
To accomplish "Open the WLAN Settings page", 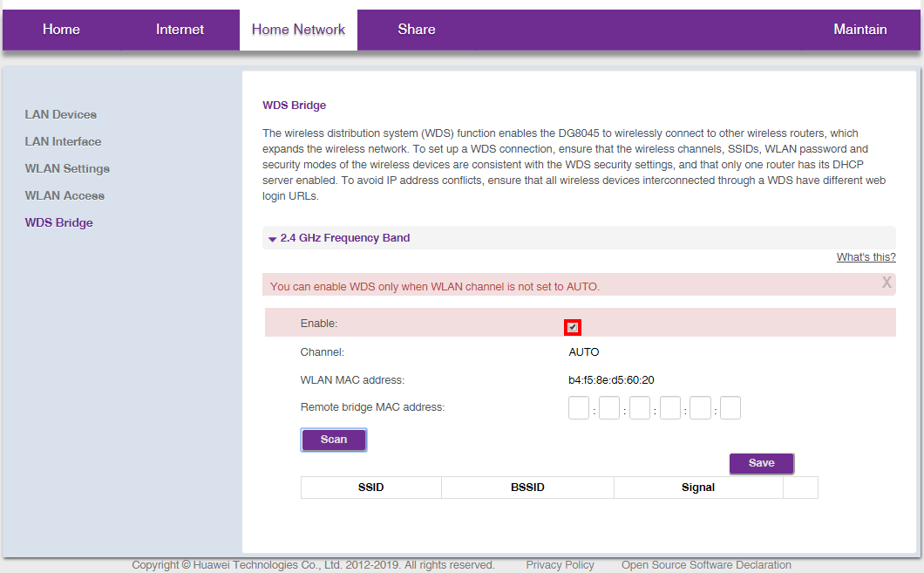I will pos(67,168).
